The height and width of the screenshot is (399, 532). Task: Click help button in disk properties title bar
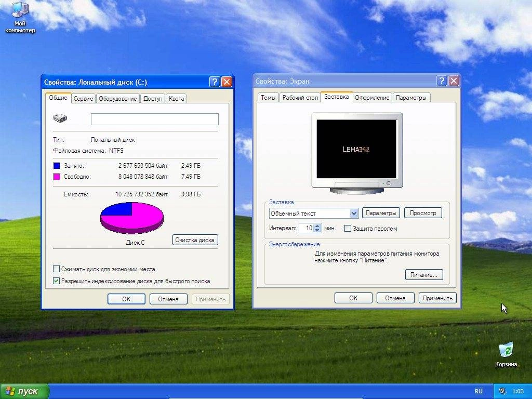coord(215,82)
